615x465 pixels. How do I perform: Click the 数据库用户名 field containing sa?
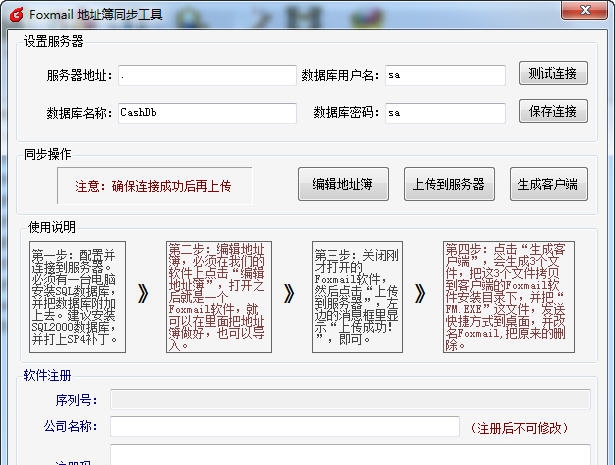click(445, 75)
